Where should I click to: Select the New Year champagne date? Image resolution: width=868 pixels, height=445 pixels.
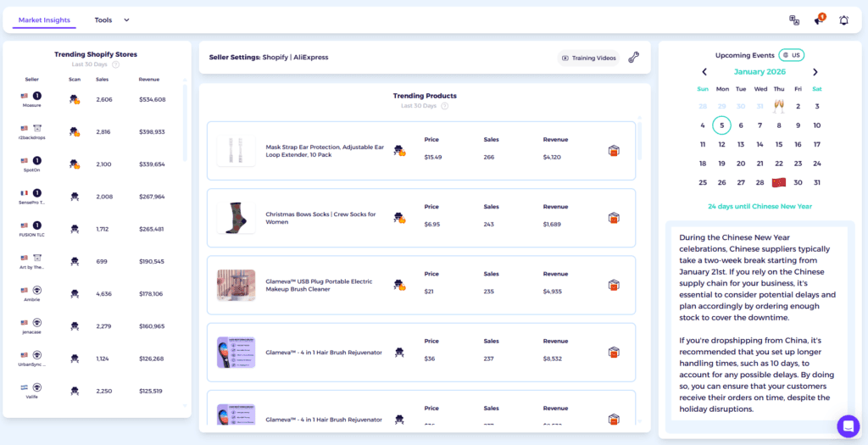(779, 106)
